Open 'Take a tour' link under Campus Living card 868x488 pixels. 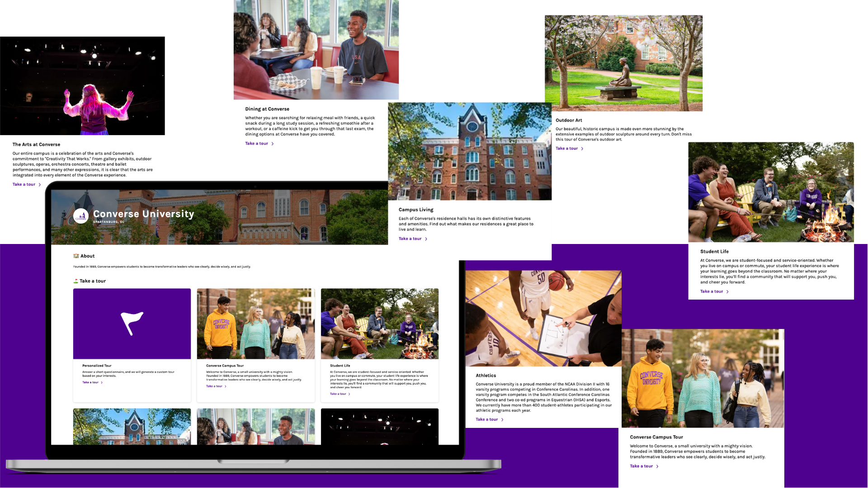(410, 239)
